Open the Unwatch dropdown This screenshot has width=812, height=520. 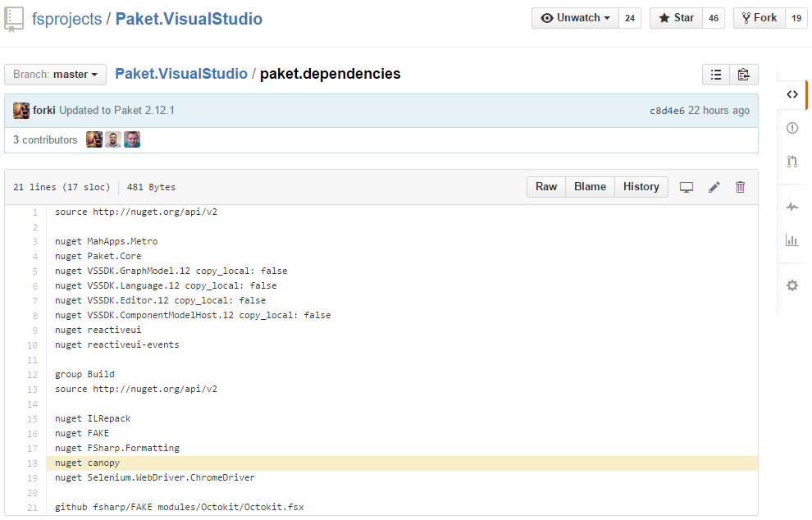[x=575, y=18]
